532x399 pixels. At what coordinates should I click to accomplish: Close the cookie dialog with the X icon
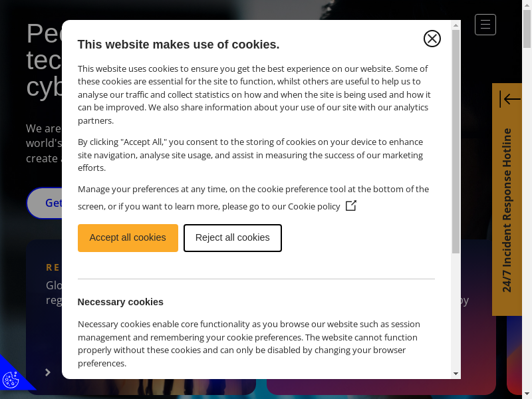[x=432, y=39]
